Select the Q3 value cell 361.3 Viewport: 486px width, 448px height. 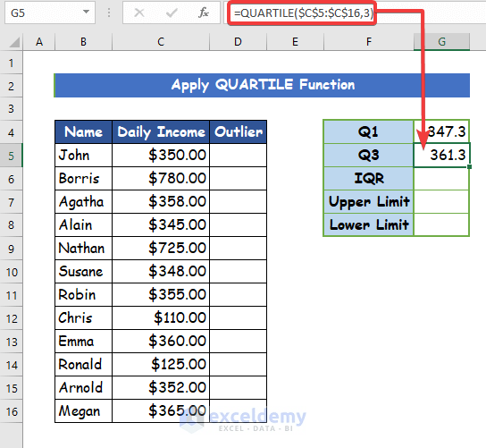tap(441, 155)
